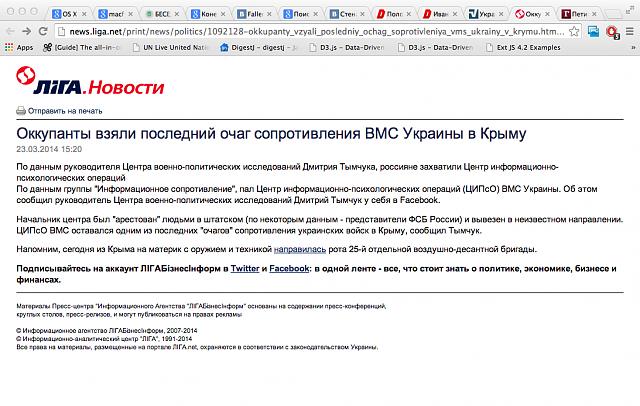Close the active Окку tab
The image size is (640, 406).
(x=547, y=14)
